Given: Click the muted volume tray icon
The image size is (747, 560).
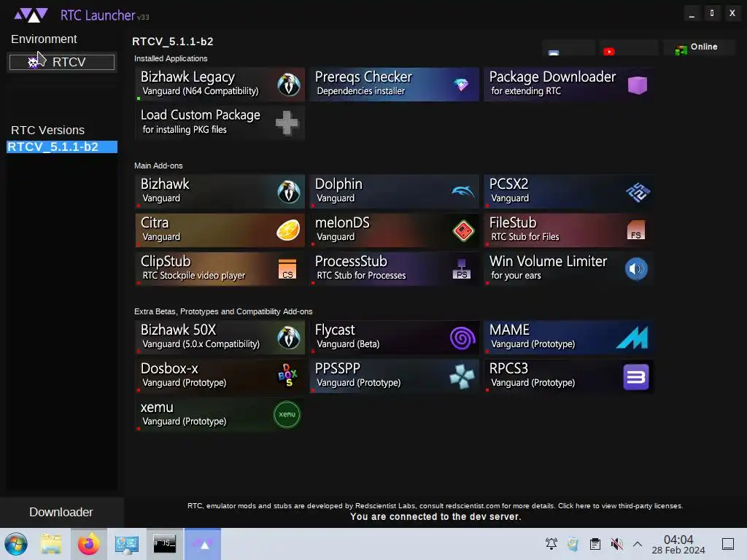Looking at the screenshot, I should pyautogui.click(x=616, y=544).
